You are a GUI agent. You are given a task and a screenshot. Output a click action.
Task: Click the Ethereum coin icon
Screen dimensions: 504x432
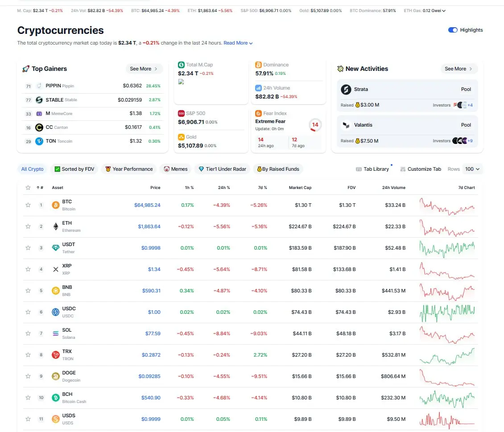click(x=56, y=226)
